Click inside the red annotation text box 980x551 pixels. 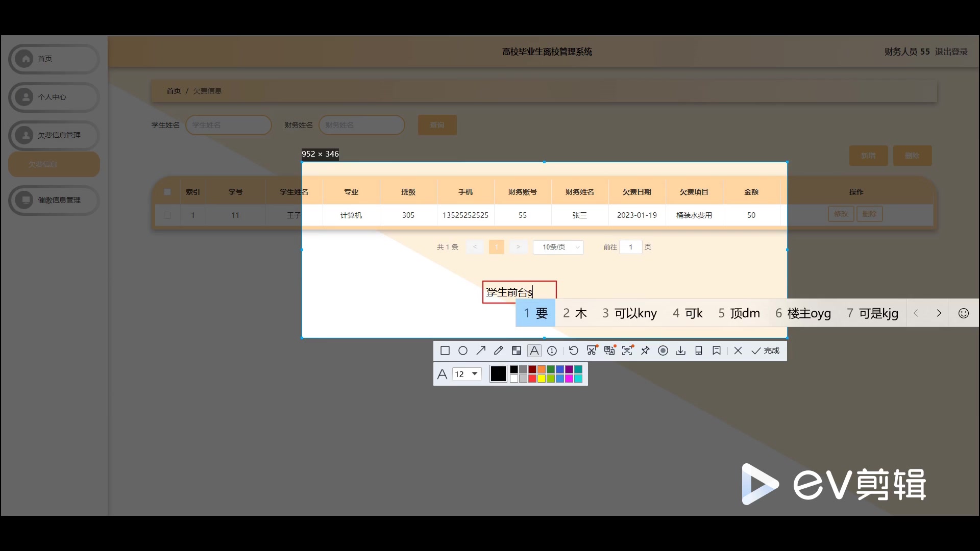(519, 292)
